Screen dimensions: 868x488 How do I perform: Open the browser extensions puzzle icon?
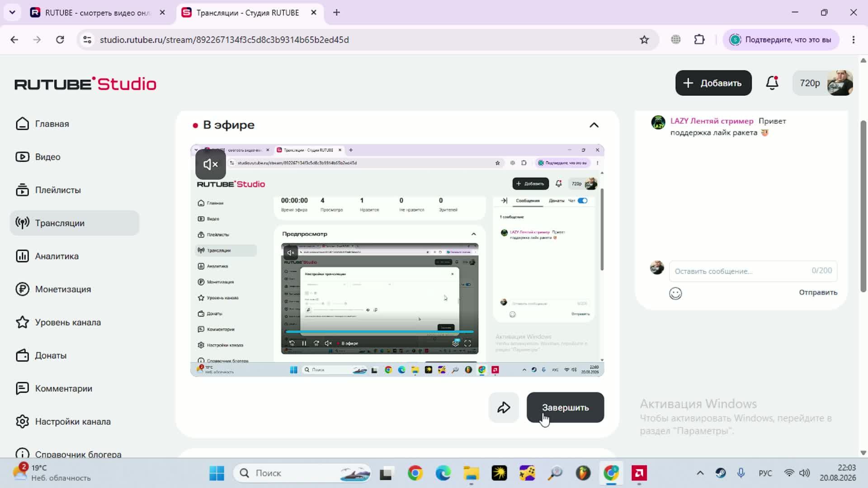click(x=699, y=40)
